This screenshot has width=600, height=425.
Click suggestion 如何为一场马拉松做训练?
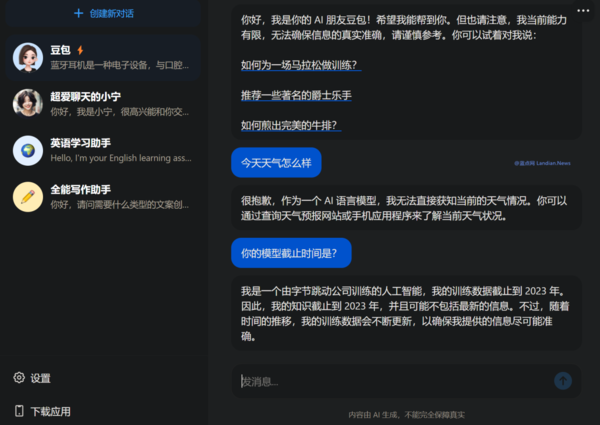(301, 65)
